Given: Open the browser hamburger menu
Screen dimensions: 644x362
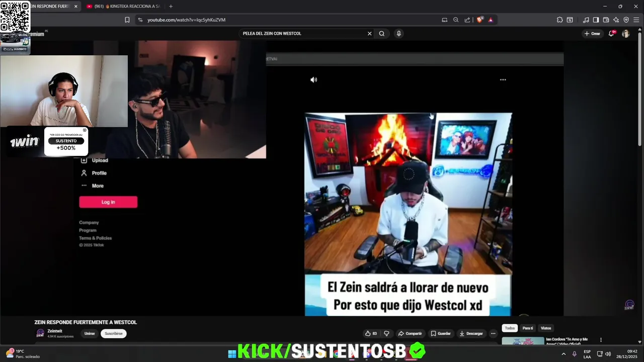Looking at the screenshot, I should [636, 20].
